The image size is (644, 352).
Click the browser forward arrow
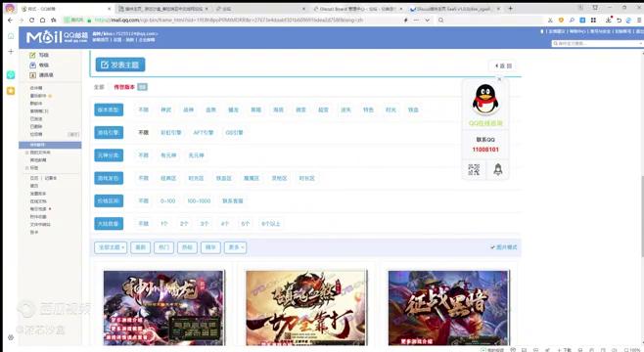(x=21, y=20)
